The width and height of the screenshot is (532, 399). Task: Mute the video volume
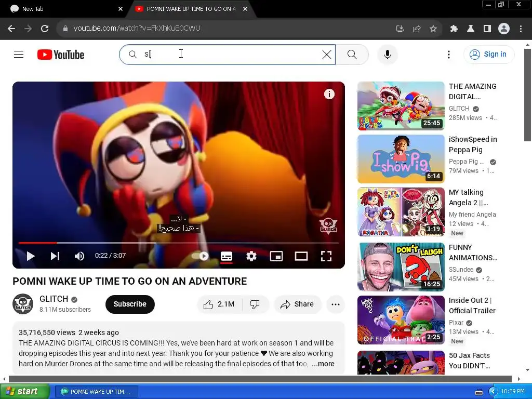click(x=79, y=256)
